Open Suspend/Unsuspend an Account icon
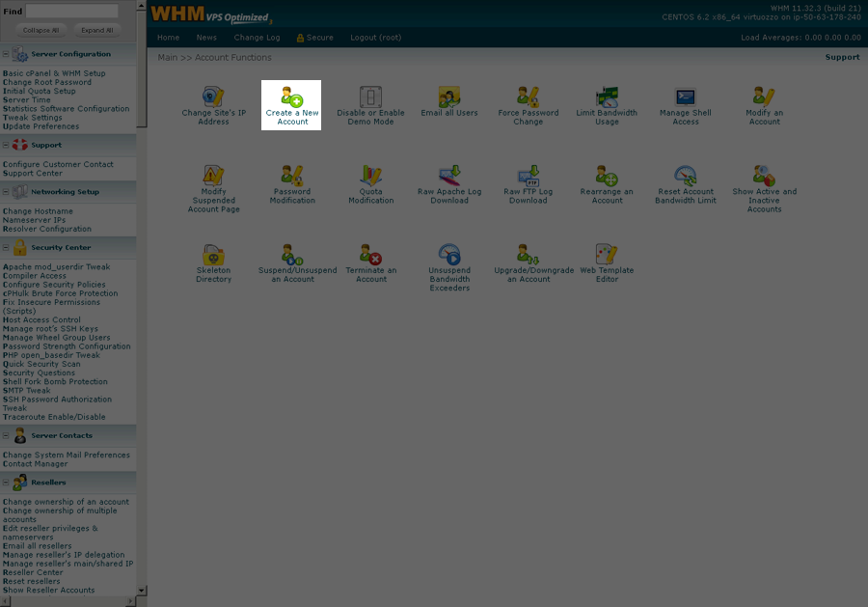 pyautogui.click(x=291, y=254)
